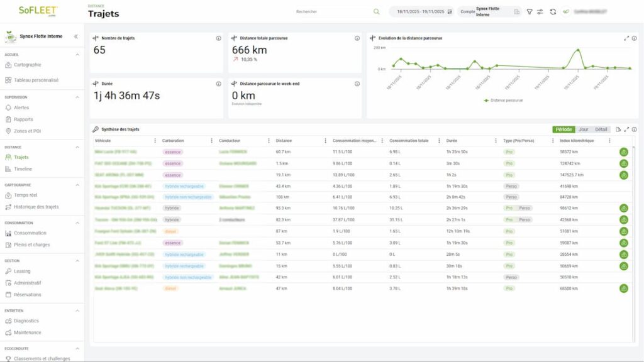Image resolution: width=644 pixels, height=362 pixels.
Task: Show info for Evolution de la distance chart
Action: pyautogui.click(x=634, y=38)
